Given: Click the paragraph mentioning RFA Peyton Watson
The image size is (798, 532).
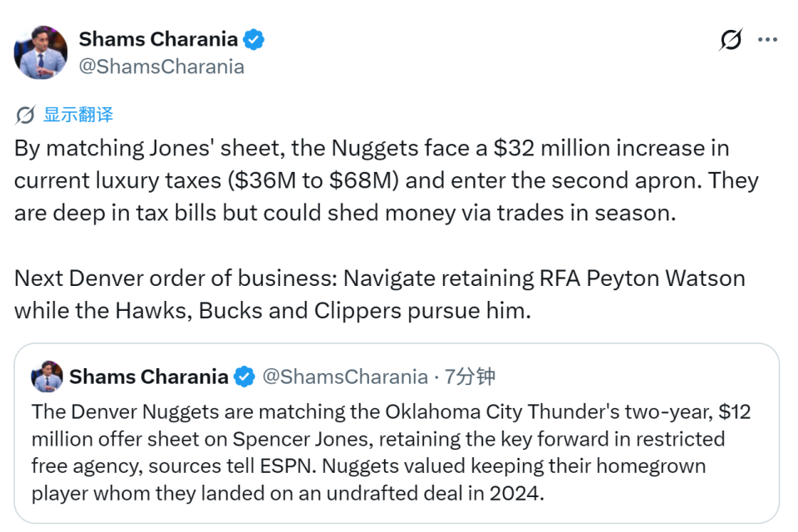Looking at the screenshot, I should 380,294.
